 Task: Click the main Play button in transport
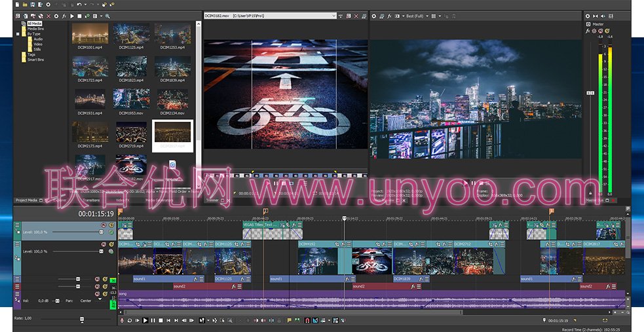(145, 320)
